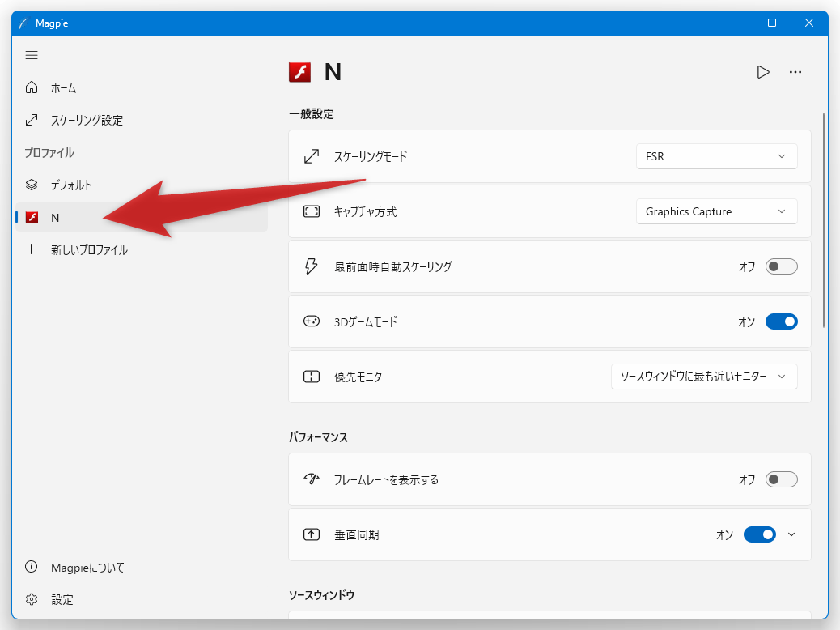Screen dimensions: 840x630
Task: Add 新しいプロファイル
Action: (x=142, y=249)
